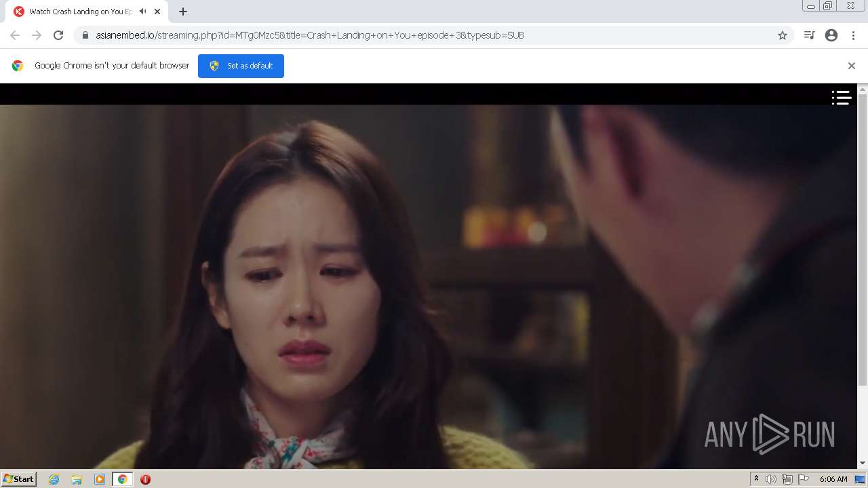Go forward to the next page
The image size is (868, 488).
(37, 35)
